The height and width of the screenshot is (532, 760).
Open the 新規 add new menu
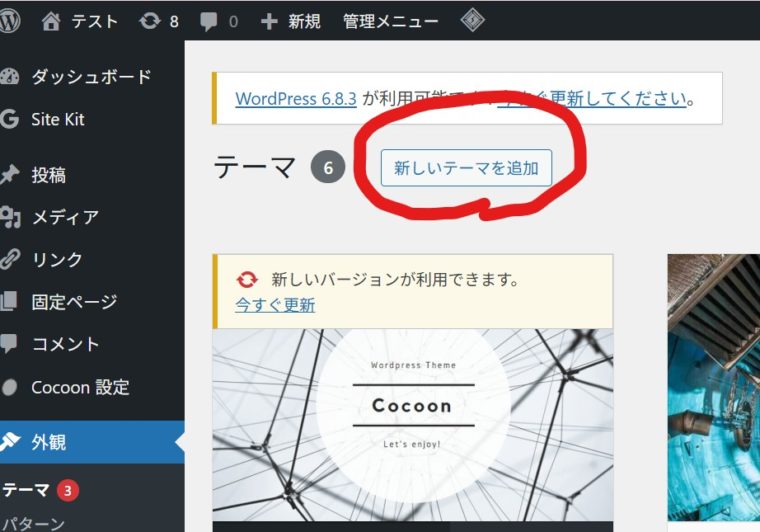point(291,21)
